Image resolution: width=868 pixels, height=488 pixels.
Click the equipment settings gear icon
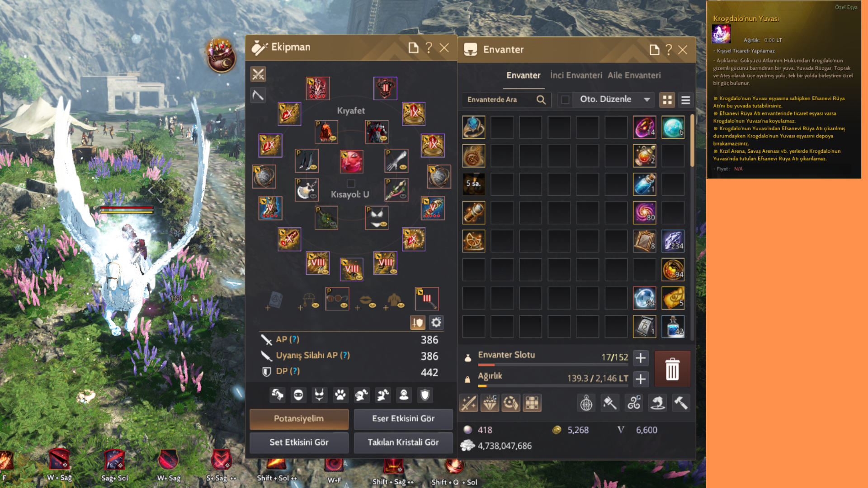[436, 323]
